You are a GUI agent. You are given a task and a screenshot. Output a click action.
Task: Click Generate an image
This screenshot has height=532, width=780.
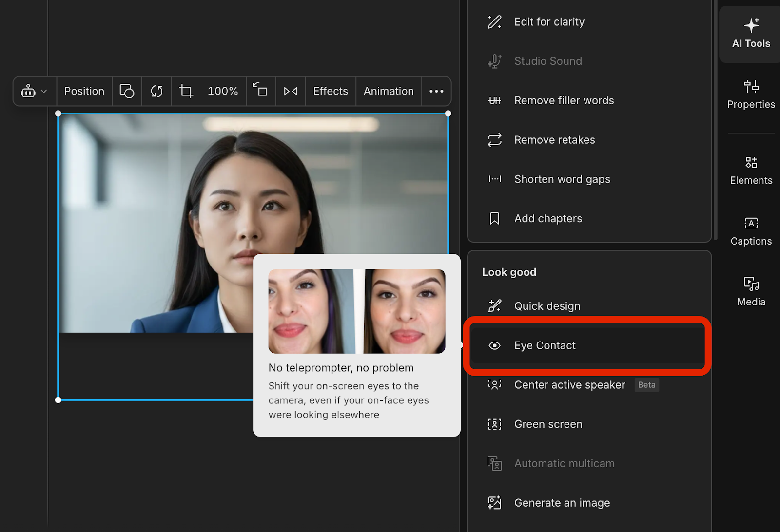tap(562, 503)
